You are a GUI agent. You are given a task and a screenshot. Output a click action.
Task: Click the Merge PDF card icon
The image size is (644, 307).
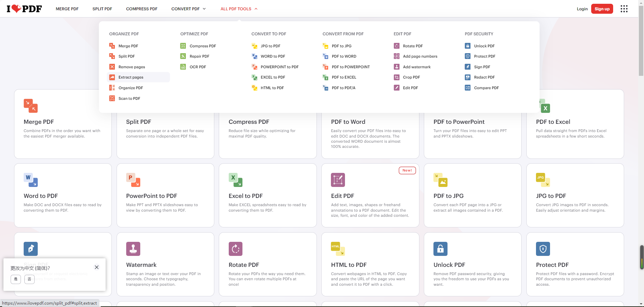click(31, 106)
